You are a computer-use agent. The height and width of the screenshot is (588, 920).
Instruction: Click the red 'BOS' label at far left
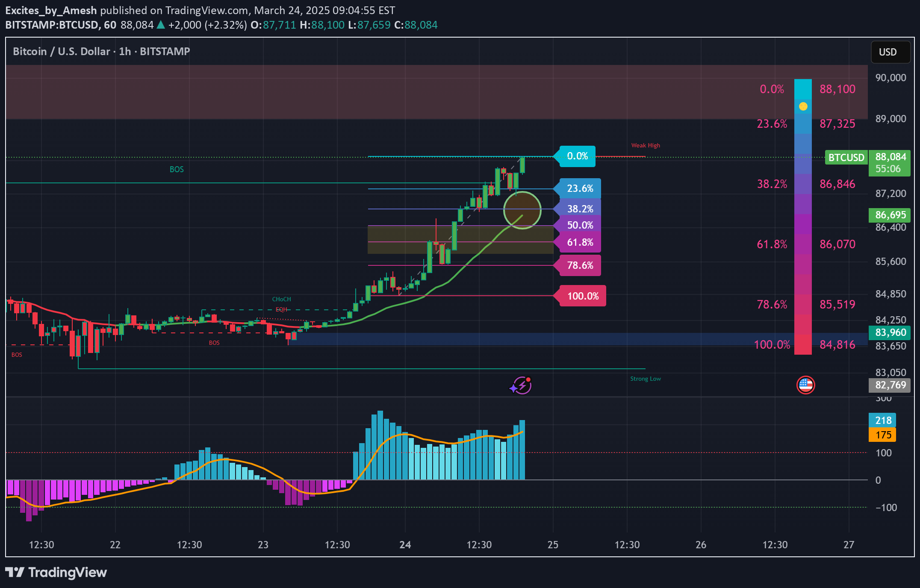tap(17, 355)
